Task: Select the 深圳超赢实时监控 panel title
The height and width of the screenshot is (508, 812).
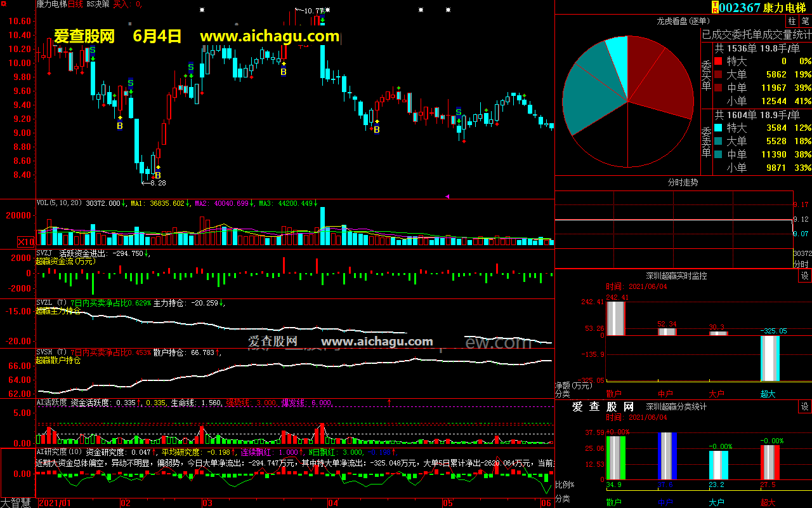Action: coord(676,276)
